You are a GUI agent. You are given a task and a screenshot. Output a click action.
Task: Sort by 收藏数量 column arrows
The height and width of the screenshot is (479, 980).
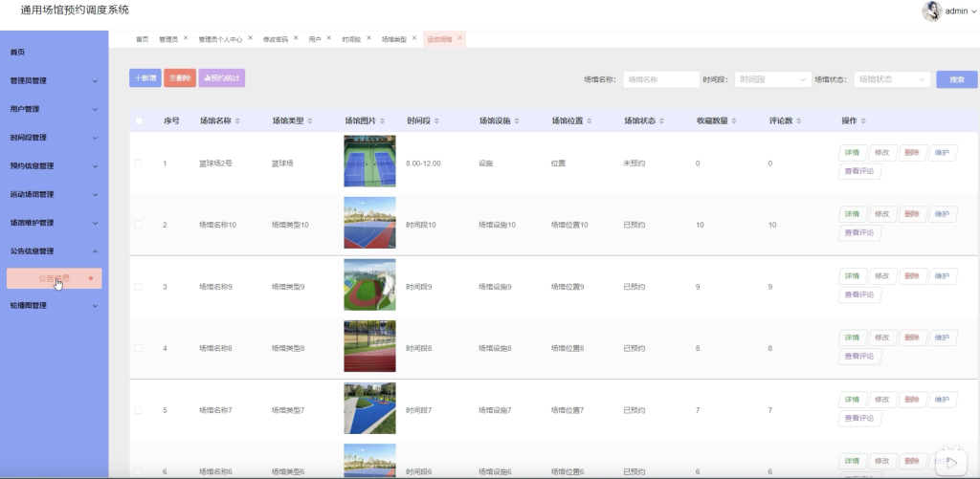(734, 121)
